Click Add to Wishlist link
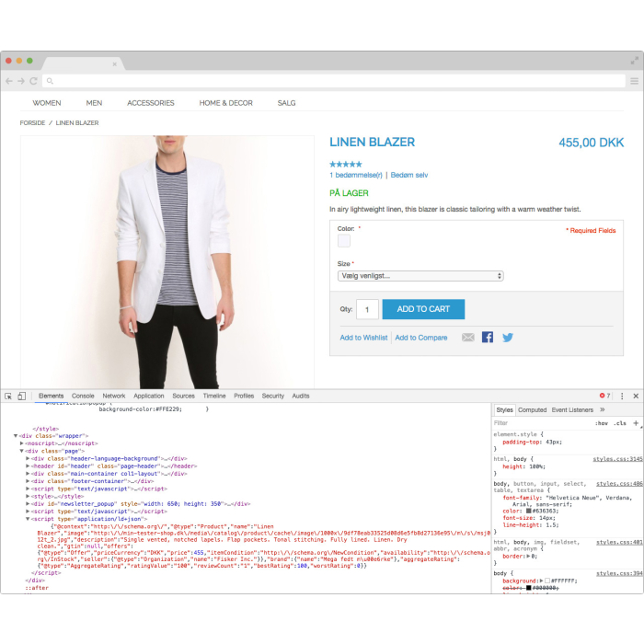 (x=363, y=338)
